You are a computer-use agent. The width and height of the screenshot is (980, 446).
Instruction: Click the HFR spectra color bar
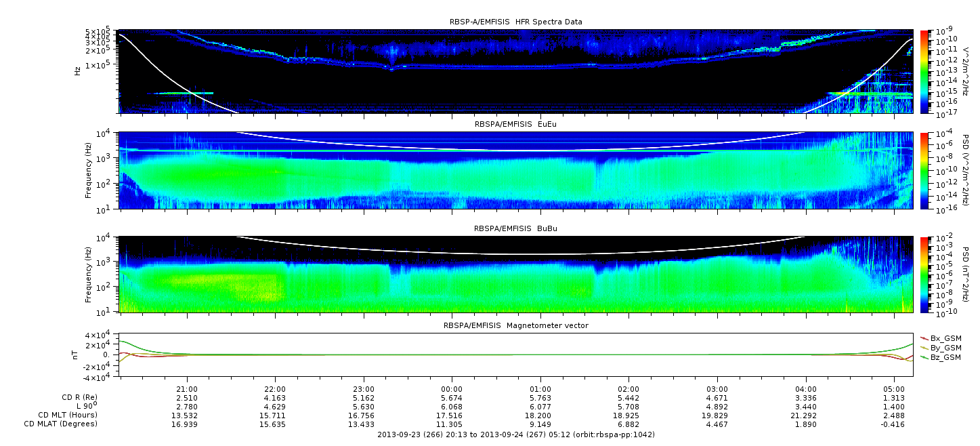pos(924,71)
